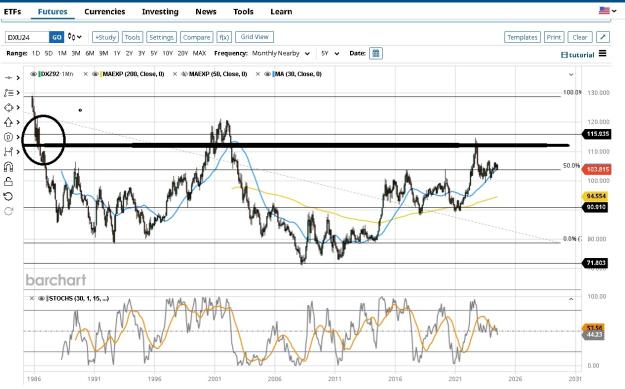
Task: Open the hamburger menu beside tutorial
Action: (x=603, y=53)
